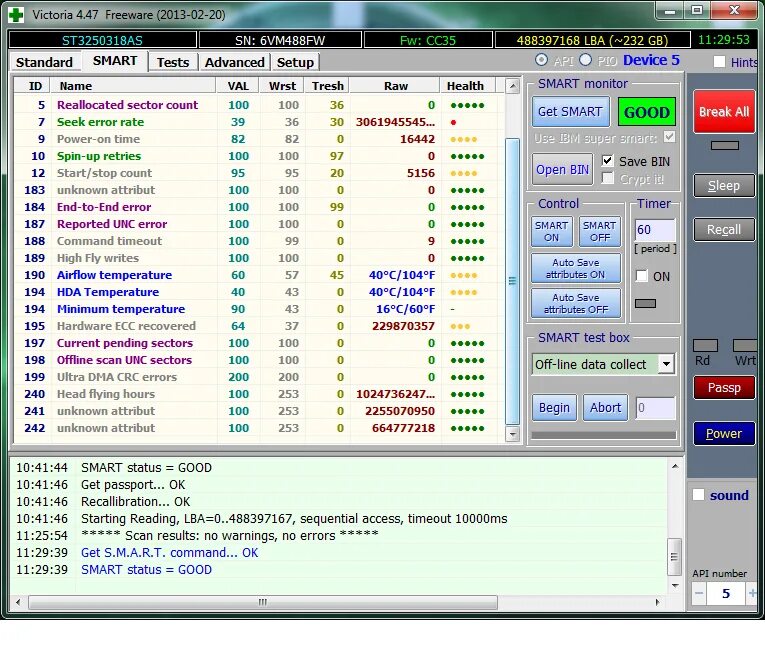Viewport: 765px width, 648px height.
Task: Go to the Tests tab
Action: (173, 62)
